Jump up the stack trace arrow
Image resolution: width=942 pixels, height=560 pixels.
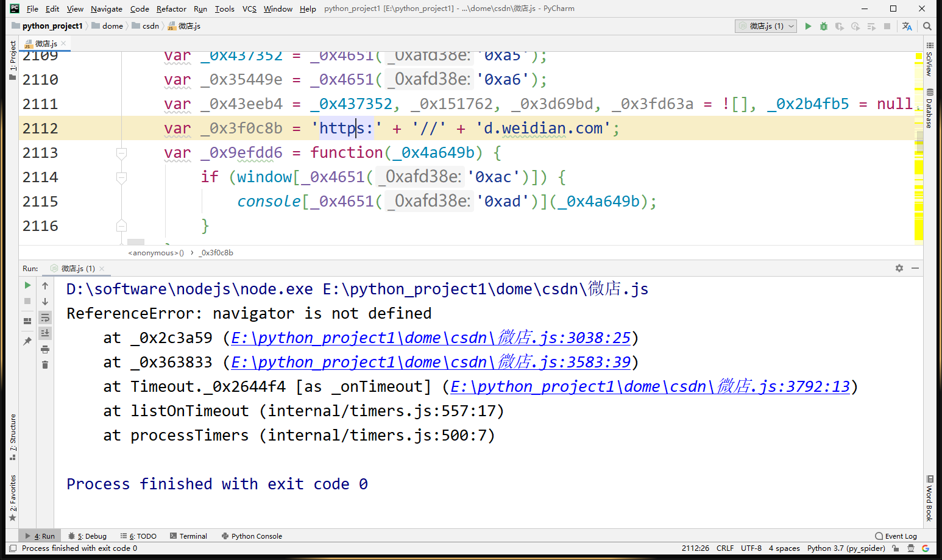click(x=45, y=285)
